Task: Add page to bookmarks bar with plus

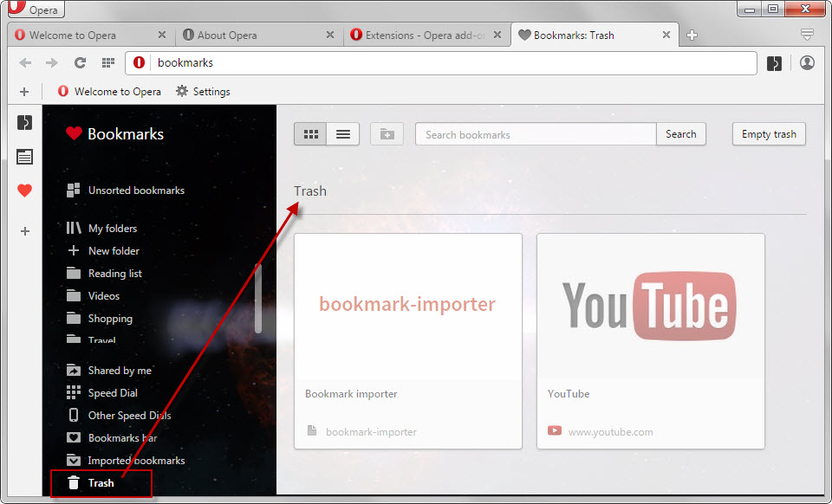Action: coord(24,92)
